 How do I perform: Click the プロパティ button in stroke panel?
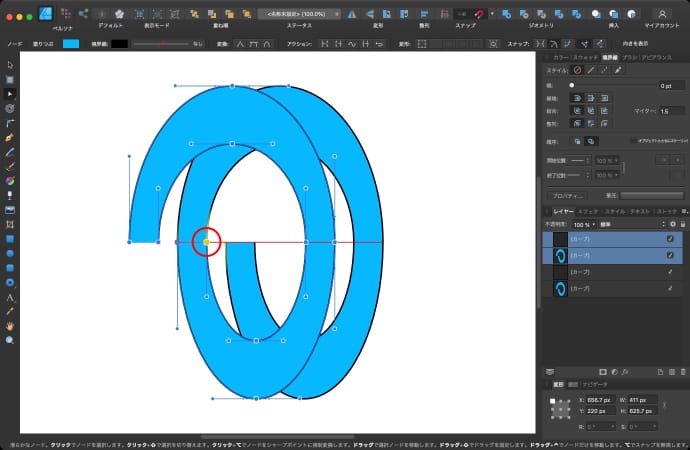(x=567, y=195)
